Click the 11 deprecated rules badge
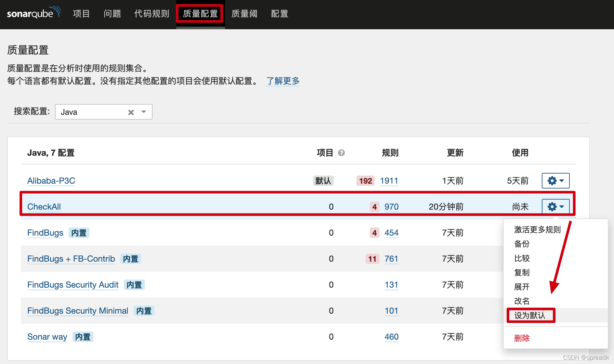Image resolution: width=614 pixels, height=364 pixels. tap(372, 259)
